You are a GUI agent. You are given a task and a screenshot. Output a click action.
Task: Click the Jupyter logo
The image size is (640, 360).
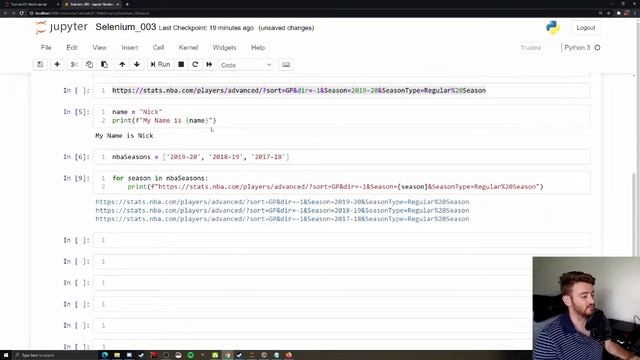click(61, 27)
